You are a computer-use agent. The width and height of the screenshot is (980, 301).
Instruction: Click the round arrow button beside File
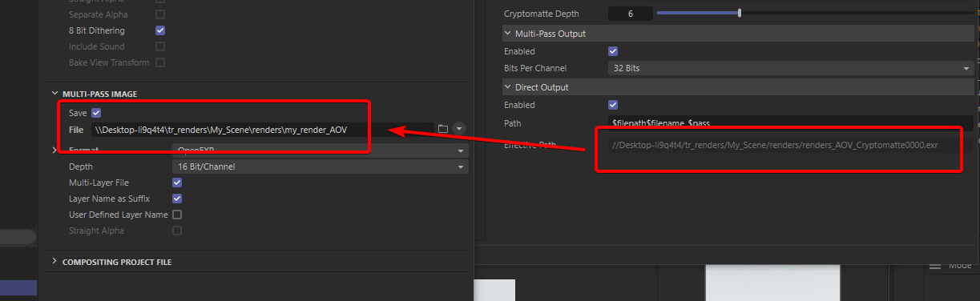(459, 129)
